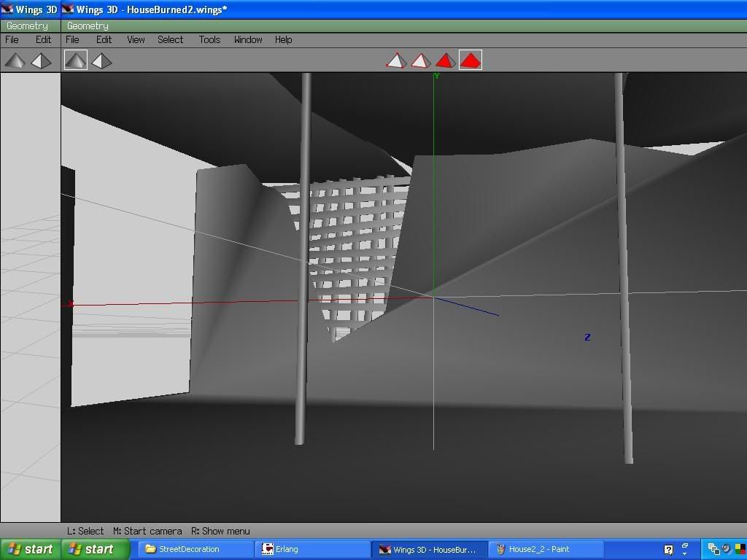Activate face selection mode pyramid icon

(445, 61)
